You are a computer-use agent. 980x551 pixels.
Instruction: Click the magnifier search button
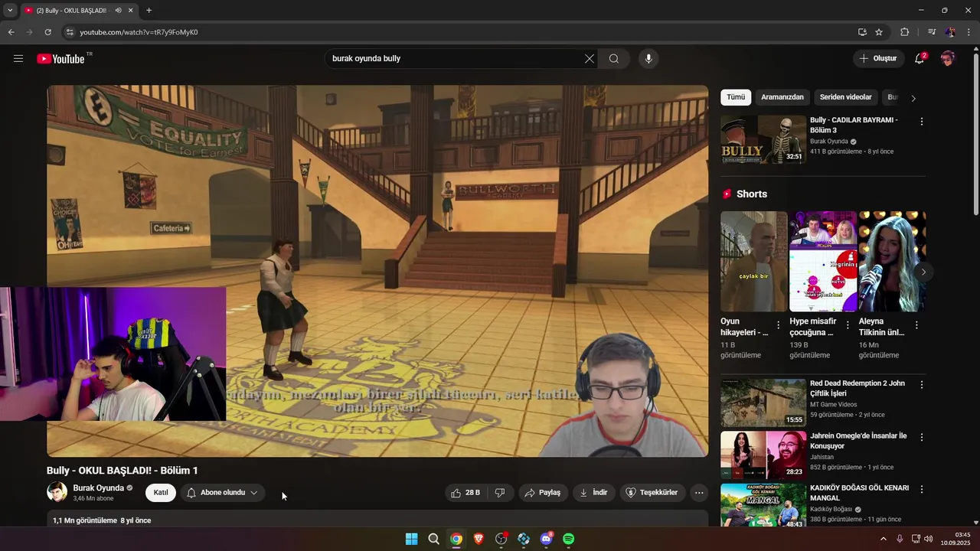pos(614,59)
